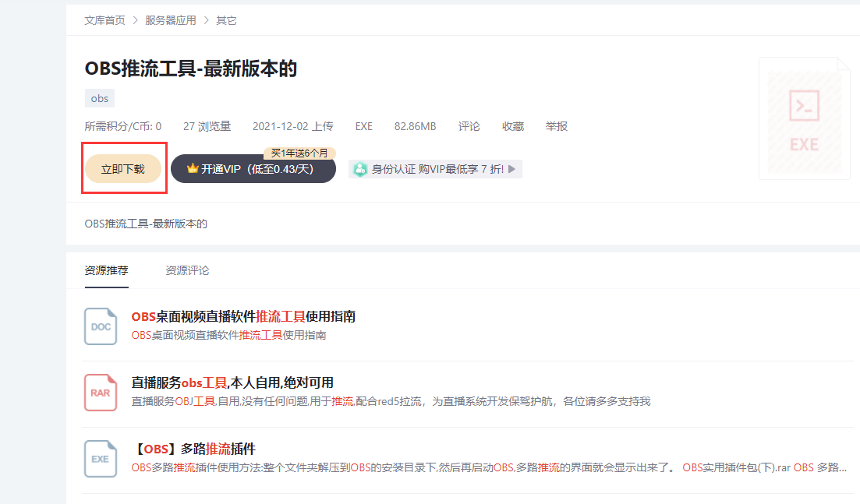Viewport: 860px width, 504px height.
Task: Open the 身份认证 购VIP最低享7折 banner
Action: pos(436,169)
